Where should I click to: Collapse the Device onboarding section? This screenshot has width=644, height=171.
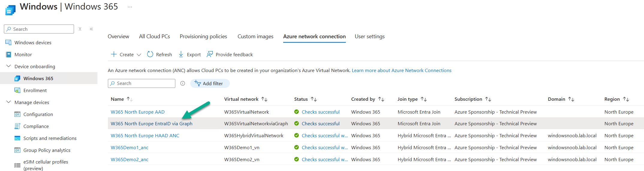click(8, 66)
